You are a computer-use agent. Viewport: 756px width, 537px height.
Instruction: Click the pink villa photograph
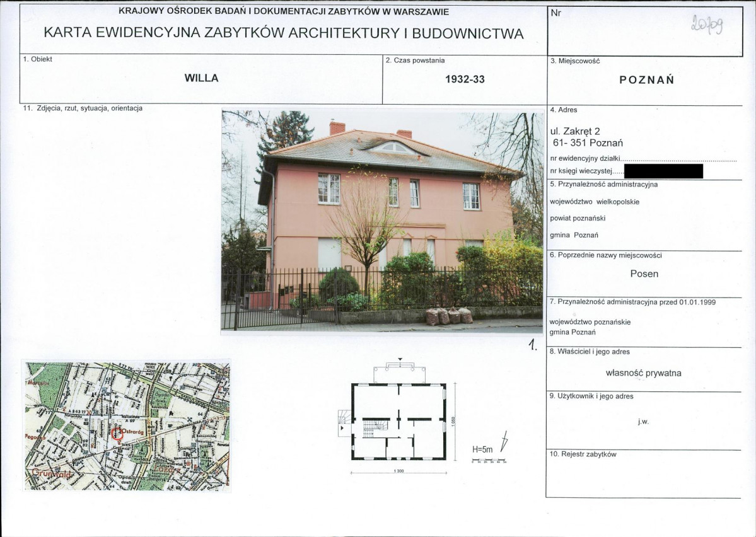tap(382, 221)
